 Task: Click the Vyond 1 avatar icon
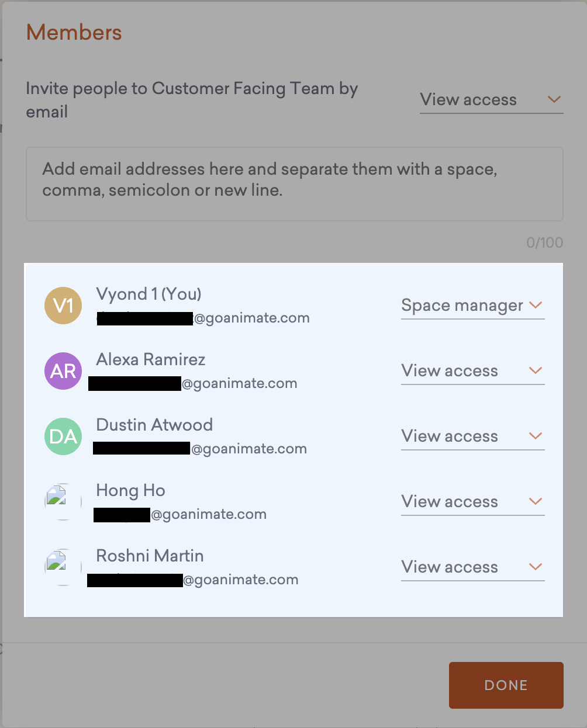coord(63,306)
